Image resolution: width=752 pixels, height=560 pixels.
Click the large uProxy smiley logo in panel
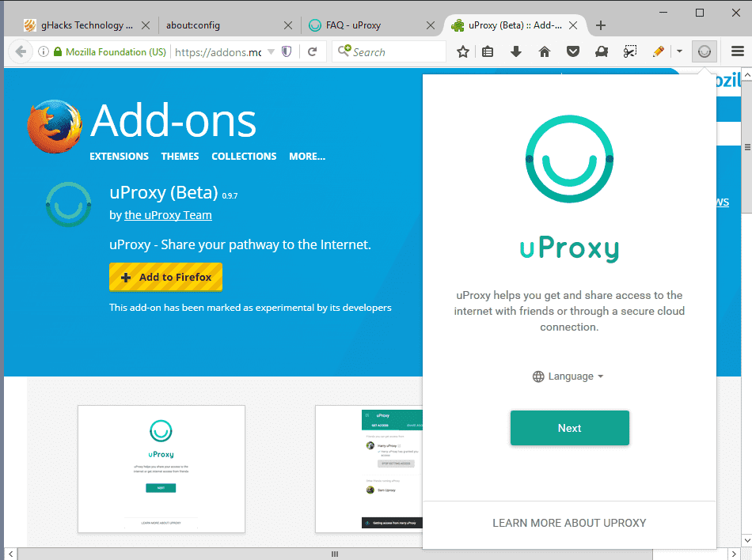coord(569,158)
